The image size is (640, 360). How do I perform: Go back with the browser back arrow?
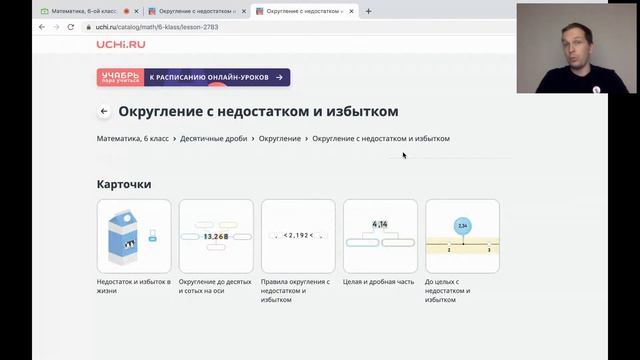(x=42, y=27)
